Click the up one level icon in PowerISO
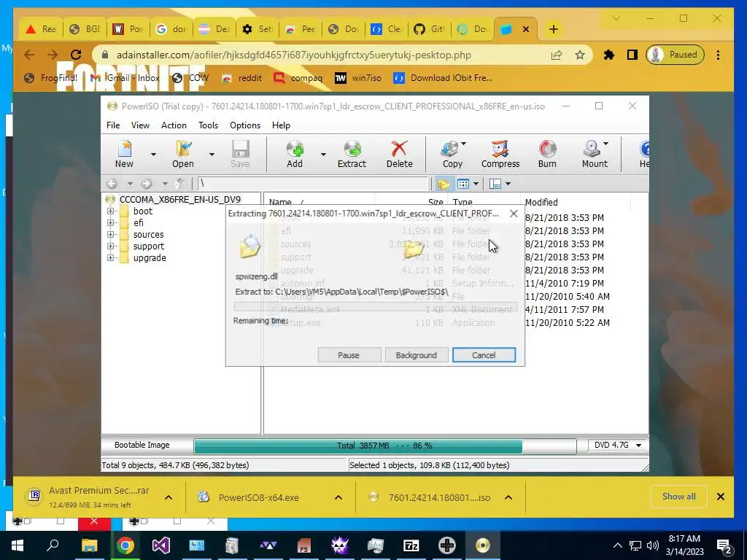 pos(179,183)
